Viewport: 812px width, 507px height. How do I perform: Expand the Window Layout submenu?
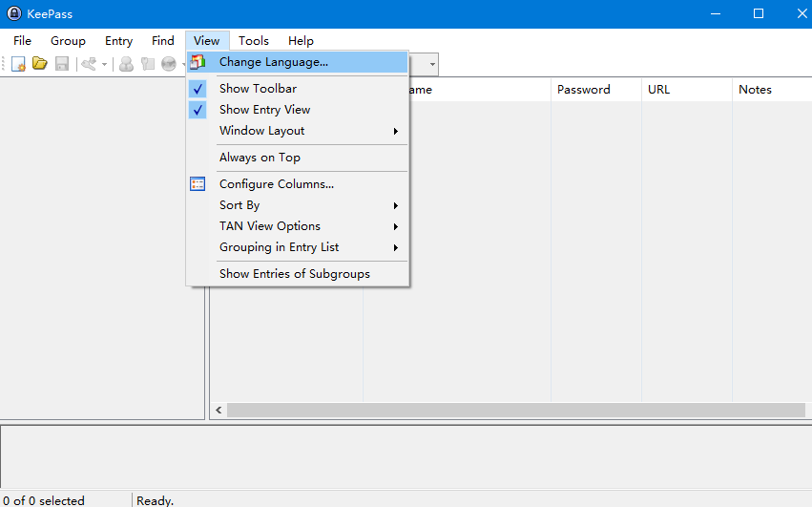pyautogui.click(x=298, y=131)
